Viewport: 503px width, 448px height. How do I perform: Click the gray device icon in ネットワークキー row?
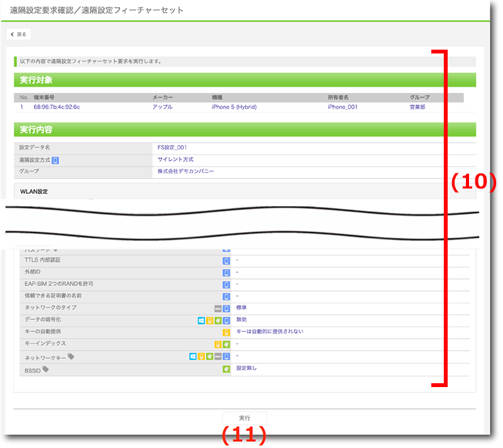(218, 356)
